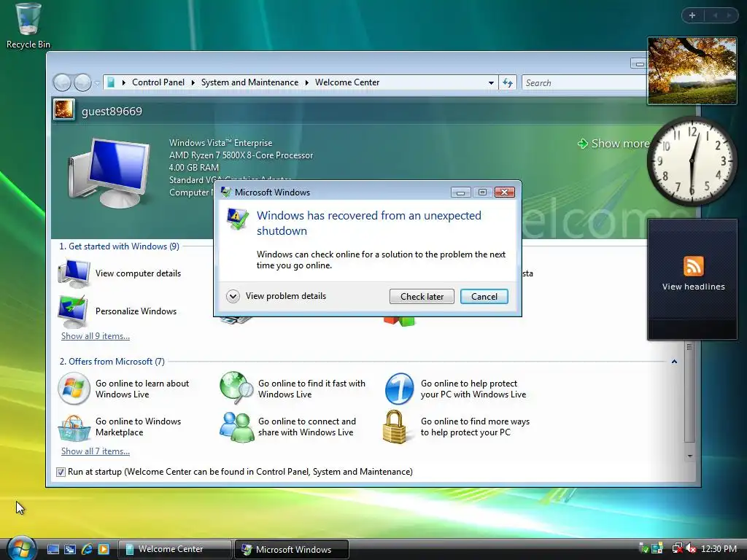This screenshot has height=560, width=747.
Task: Open the Recycle Bin desktop icon
Action: pos(28,26)
